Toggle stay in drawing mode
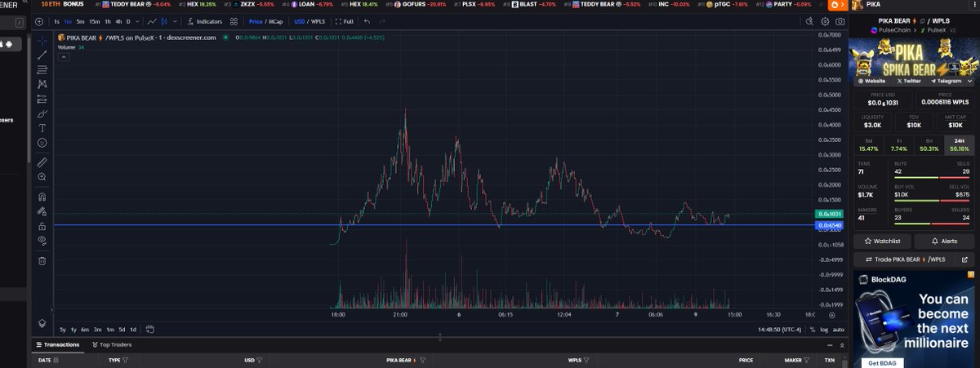The height and width of the screenshot is (368, 980). coord(42,211)
